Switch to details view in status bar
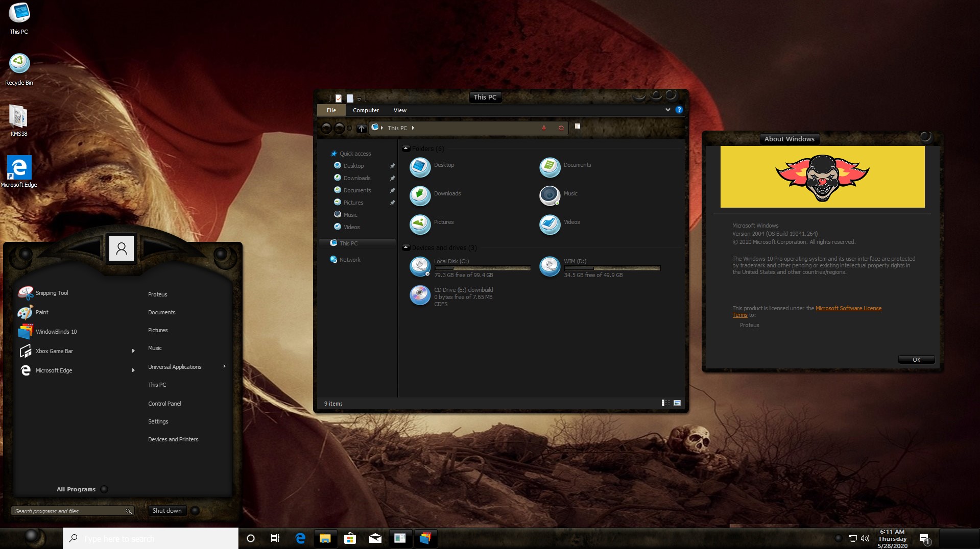 click(x=666, y=403)
